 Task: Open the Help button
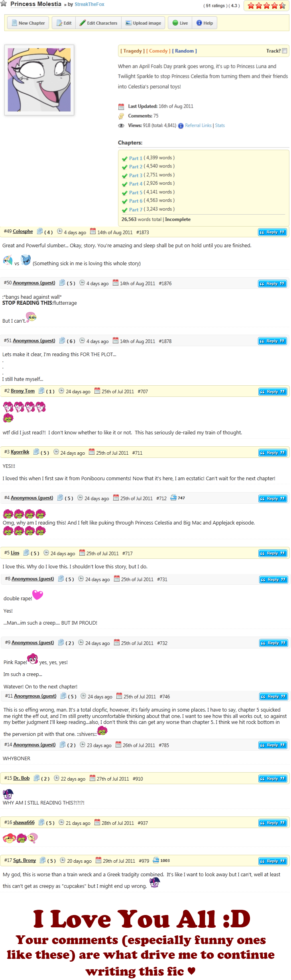[204, 23]
